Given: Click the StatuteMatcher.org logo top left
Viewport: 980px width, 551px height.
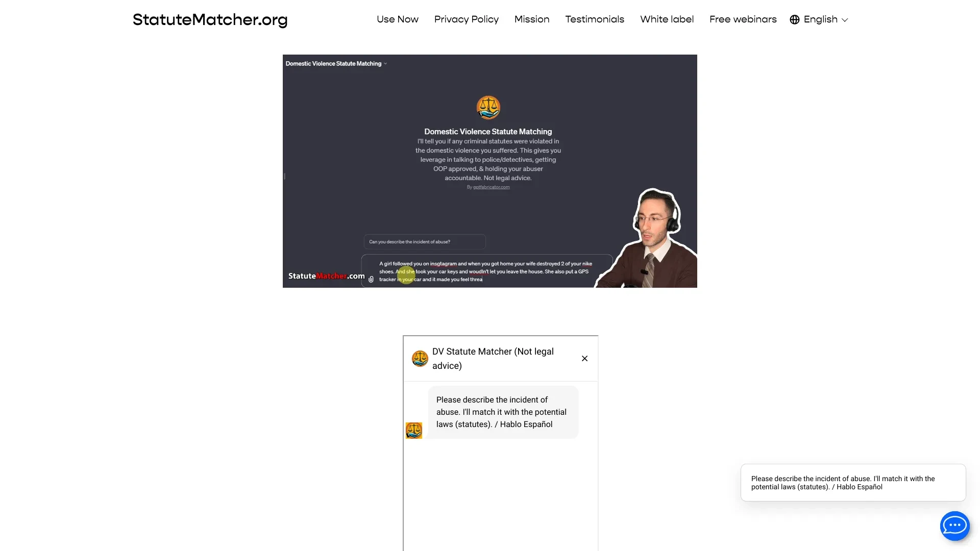Looking at the screenshot, I should tap(209, 19).
